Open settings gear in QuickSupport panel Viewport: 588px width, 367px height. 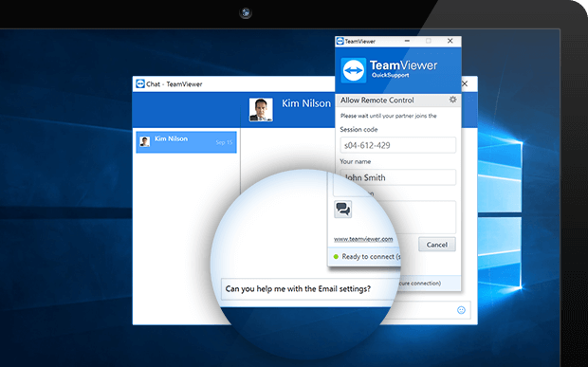[x=453, y=100]
